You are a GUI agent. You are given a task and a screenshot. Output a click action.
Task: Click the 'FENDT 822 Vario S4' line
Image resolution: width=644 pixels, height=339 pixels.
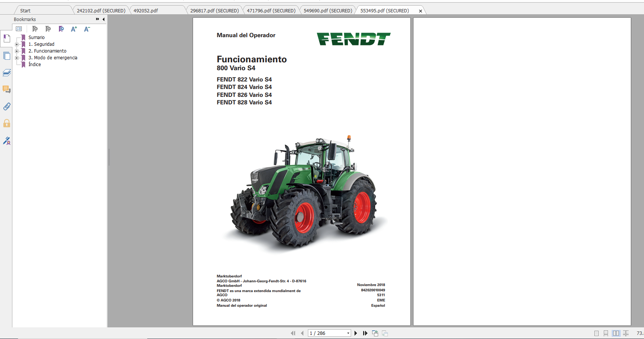tap(244, 80)
